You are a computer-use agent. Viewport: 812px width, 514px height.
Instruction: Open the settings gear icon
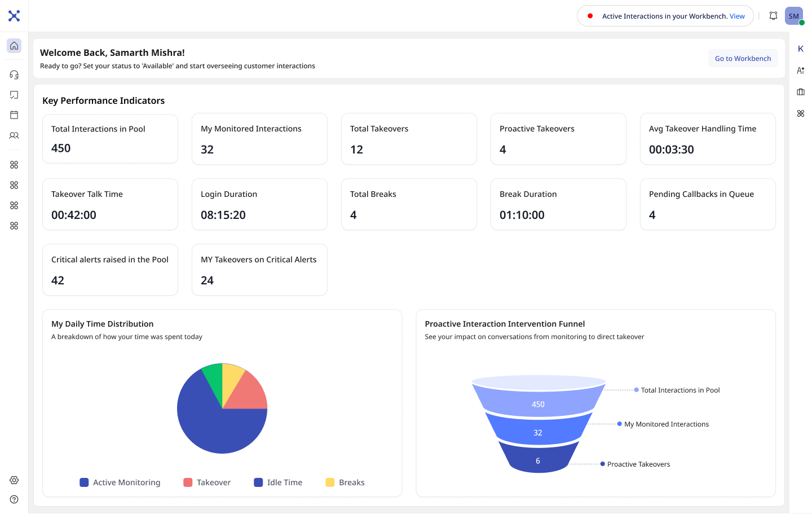coord(14,480)
